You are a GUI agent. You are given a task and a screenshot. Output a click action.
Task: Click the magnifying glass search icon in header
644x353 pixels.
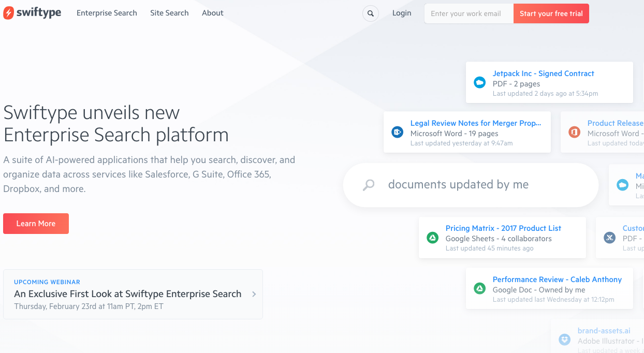click(x=370, y=13)
